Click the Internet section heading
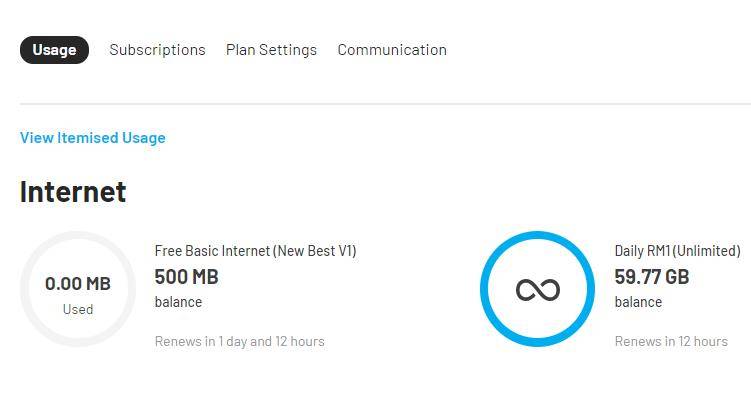Screen dimensions: 751x419 [73, 192]
